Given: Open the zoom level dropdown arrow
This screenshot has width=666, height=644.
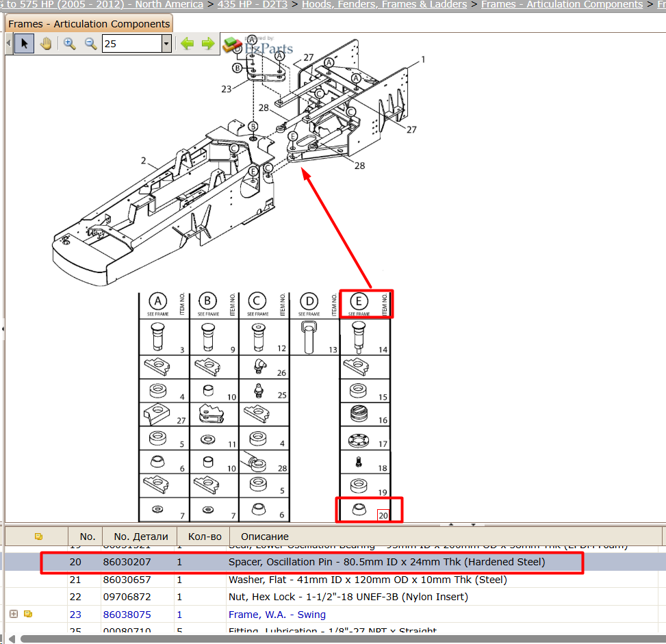Looking at the screenshot, I should pos(166,43).
